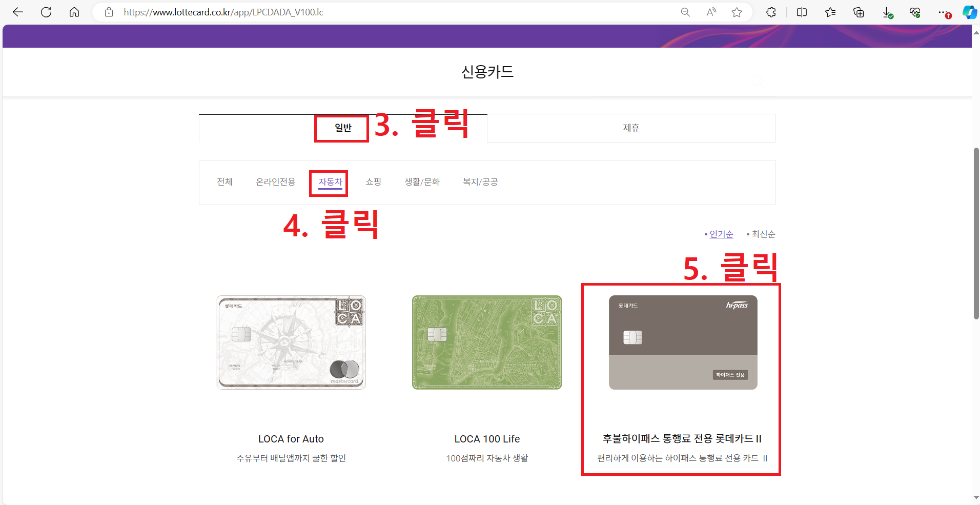Click the LOCA 100 Life title
This screenshot has height=505, width=980.
coord(487,439)
